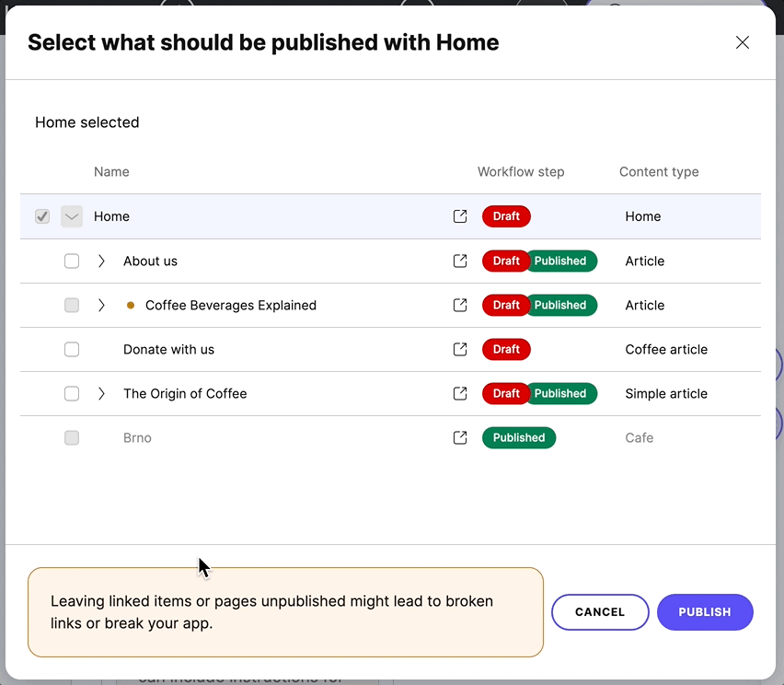
Task: Open Donate with us in a new tab
Action: 459,349
